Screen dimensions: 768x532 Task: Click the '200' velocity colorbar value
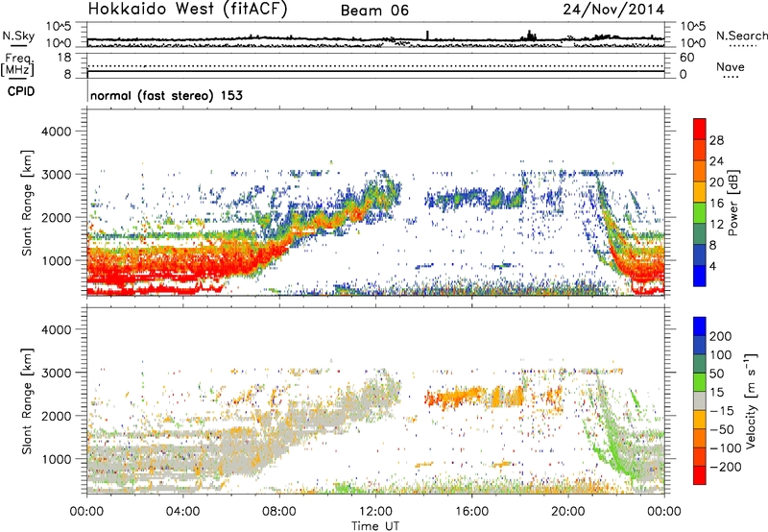(721, 336)
